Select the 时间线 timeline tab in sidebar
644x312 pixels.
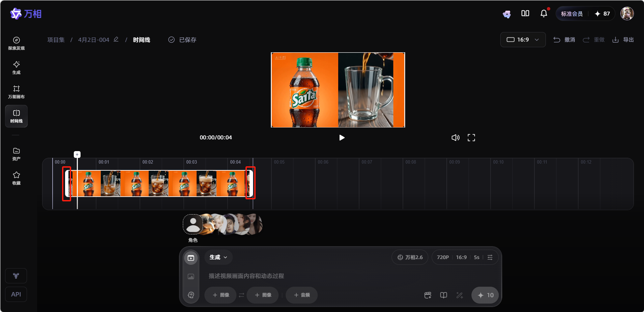tap(16, 116)
